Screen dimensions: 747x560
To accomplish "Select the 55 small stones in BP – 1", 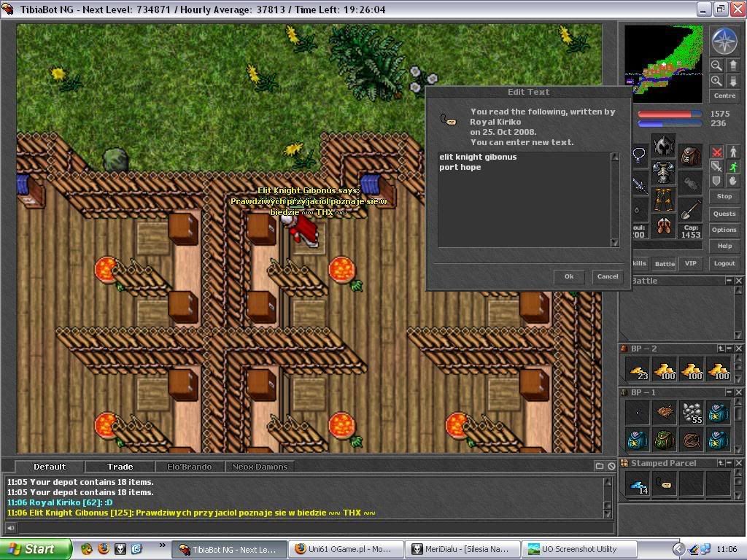I will point(691,413).
